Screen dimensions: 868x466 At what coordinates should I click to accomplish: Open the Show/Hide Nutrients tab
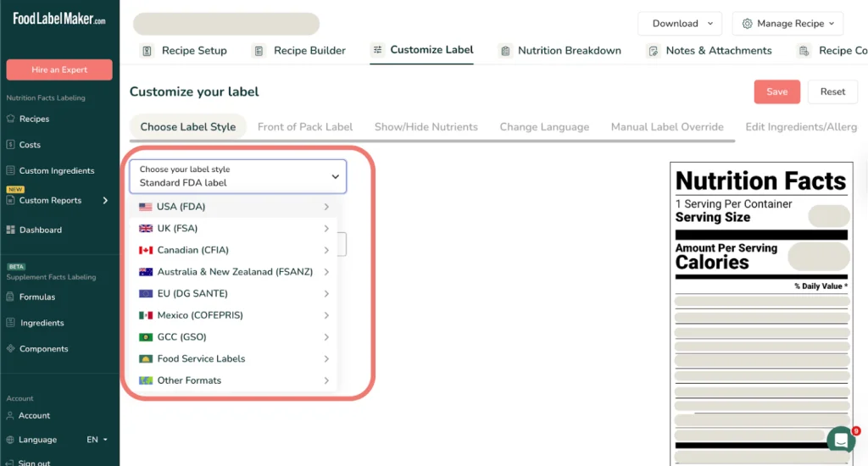point(426,127)
